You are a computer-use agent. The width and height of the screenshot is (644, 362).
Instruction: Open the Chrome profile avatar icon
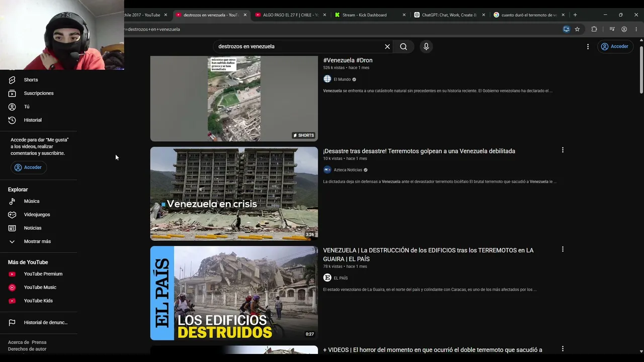[624, 29]
